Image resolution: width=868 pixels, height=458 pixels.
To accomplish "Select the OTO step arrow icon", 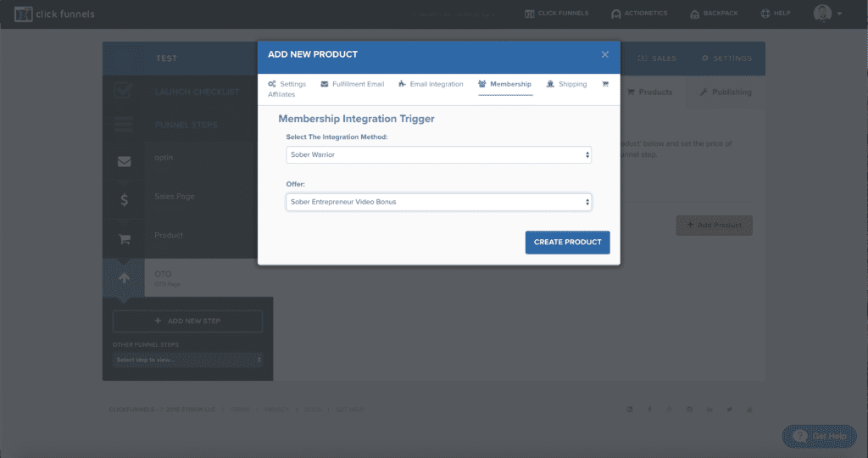I will pos(124,278).
